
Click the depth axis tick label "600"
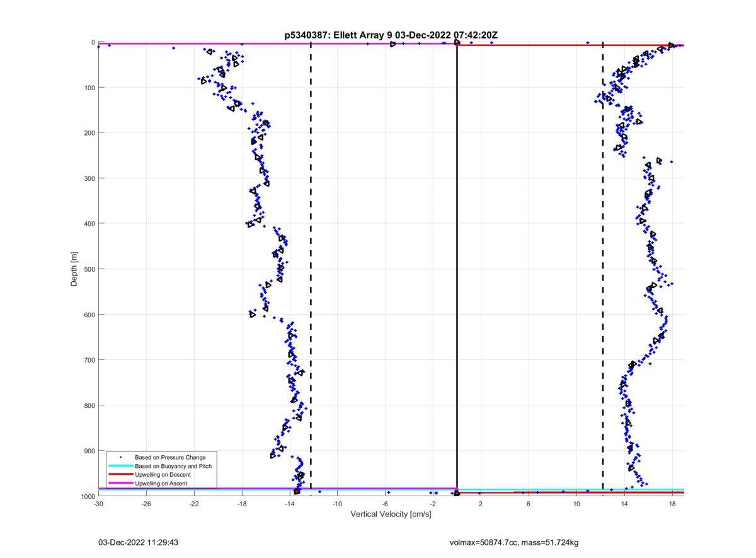(x=89, y=315)
